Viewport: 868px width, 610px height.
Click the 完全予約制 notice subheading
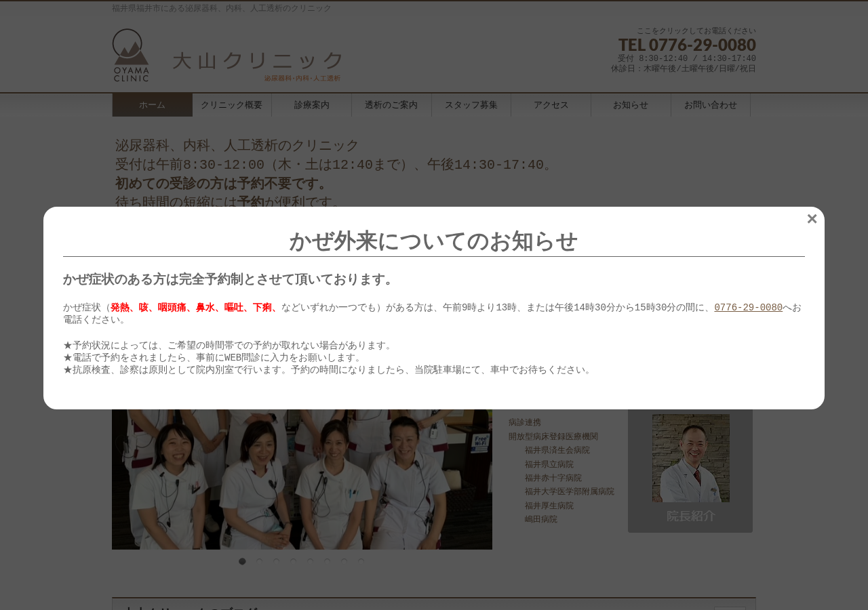[229, 279]
